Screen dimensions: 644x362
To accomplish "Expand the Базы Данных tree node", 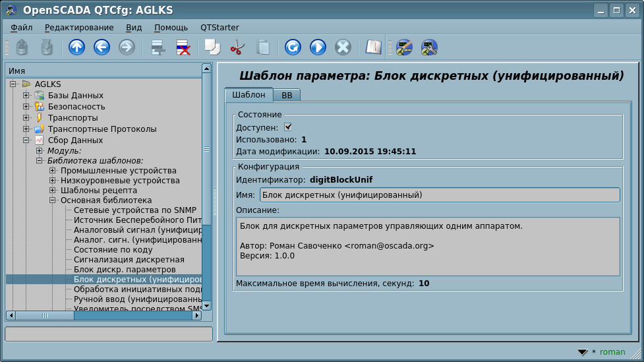I will [26, 96].
